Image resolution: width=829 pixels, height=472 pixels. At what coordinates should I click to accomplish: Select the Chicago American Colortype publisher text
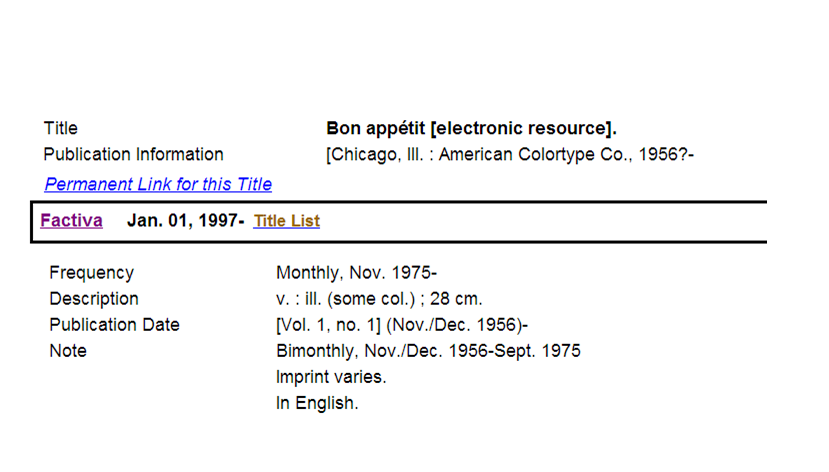click(510, 154)
